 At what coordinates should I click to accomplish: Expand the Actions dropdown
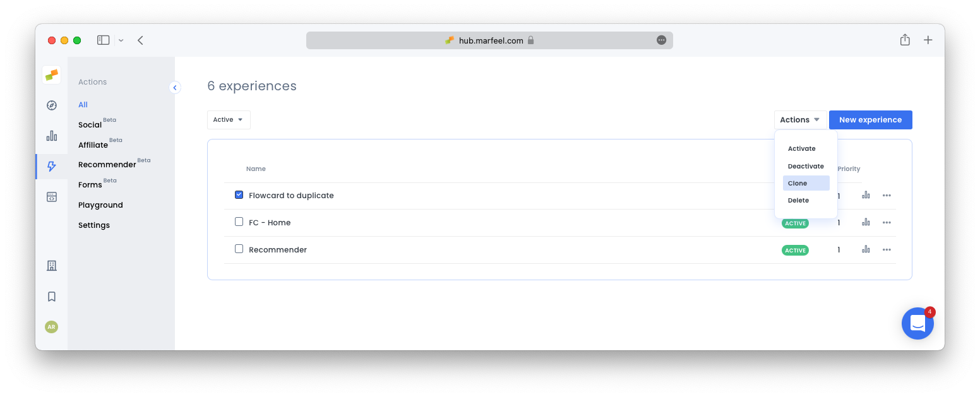pos(800,119)
